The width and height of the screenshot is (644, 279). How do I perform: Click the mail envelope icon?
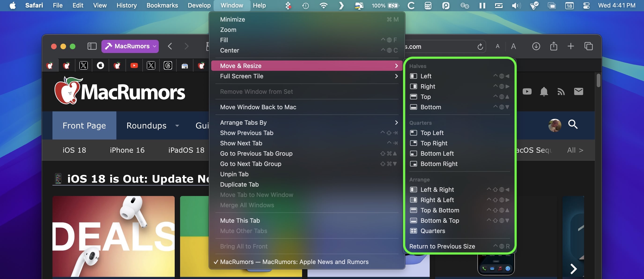(x=578, y=92)
